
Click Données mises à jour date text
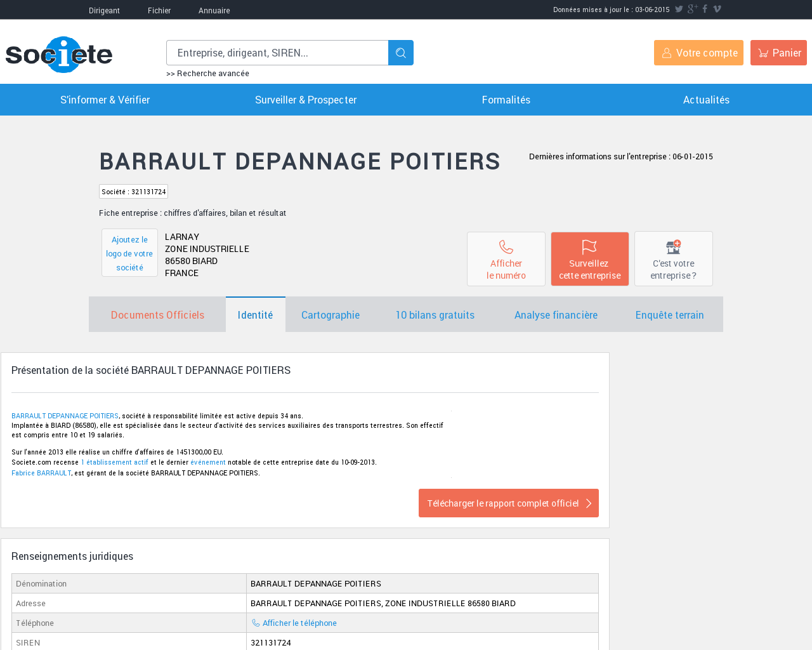click(612, 10)
